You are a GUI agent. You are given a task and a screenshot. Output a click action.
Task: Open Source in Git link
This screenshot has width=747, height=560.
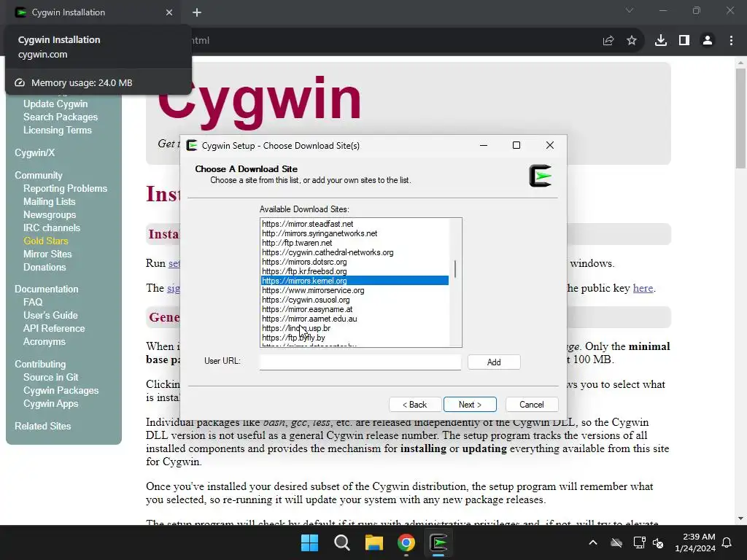pyautogui.click(x=51, y=377)
